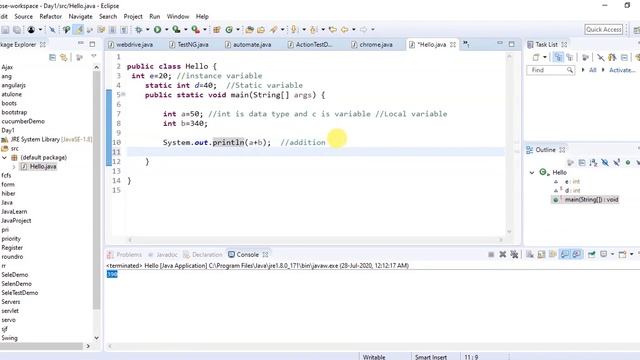Click the Quick Access box
Viewport: 640px width, 360px height.
pyautogui.click(x=604, y=29)
